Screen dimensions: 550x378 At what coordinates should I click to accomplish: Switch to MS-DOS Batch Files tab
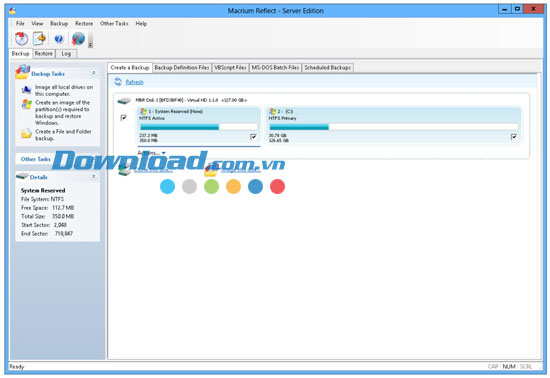point(275,68)
